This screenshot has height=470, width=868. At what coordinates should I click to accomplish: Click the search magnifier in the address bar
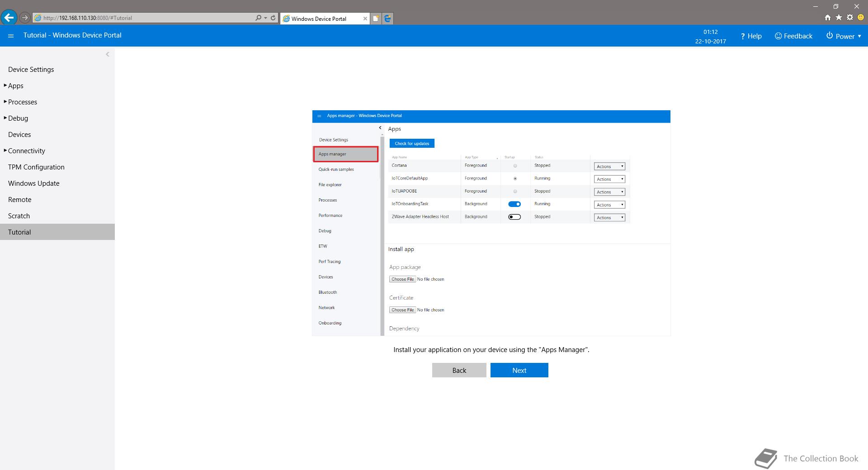[x=258, y=18]
